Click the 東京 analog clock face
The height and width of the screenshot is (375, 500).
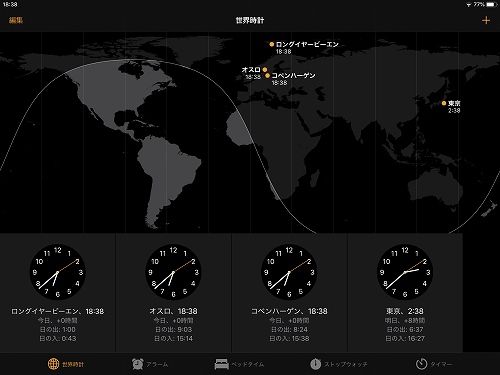tap(405, 272)
